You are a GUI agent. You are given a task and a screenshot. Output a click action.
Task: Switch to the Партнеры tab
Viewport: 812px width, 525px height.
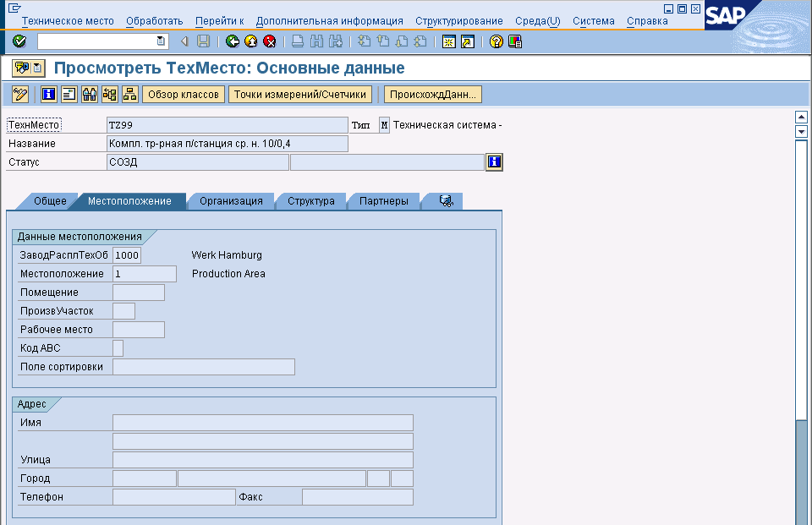pyautogui.click(x=384, y=201)
